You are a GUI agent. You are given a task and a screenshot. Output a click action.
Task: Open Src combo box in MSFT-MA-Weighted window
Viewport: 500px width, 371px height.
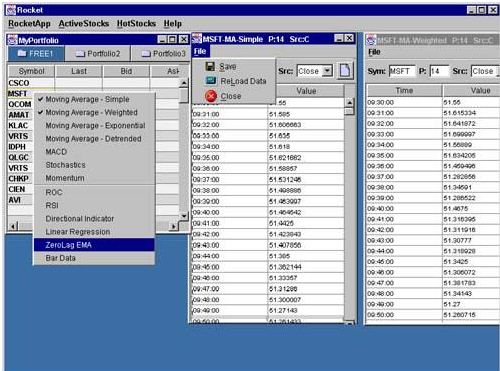[x=485, y=71]
